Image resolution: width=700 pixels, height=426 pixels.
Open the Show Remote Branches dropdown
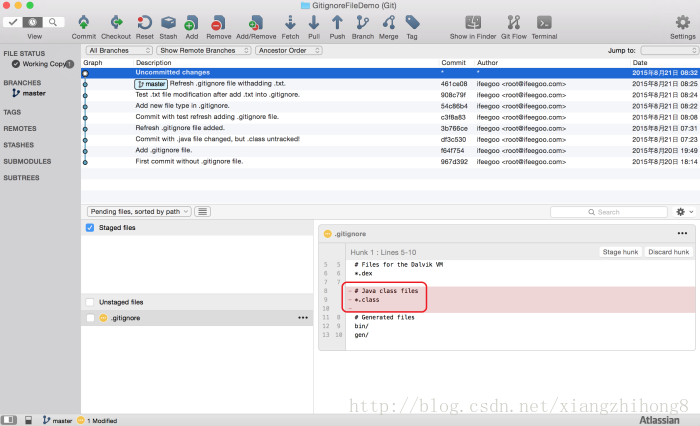tap(204, 50)
